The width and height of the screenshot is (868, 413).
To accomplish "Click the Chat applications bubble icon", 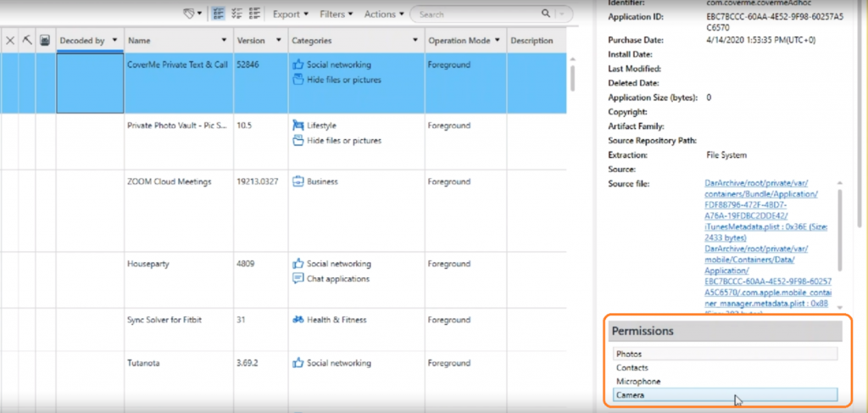I will tap(298, 278).
